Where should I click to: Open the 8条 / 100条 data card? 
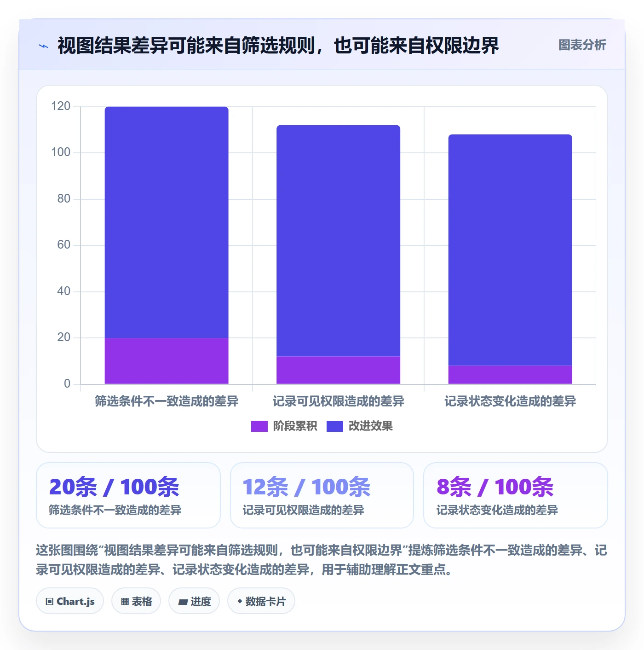tap(516, 495)
